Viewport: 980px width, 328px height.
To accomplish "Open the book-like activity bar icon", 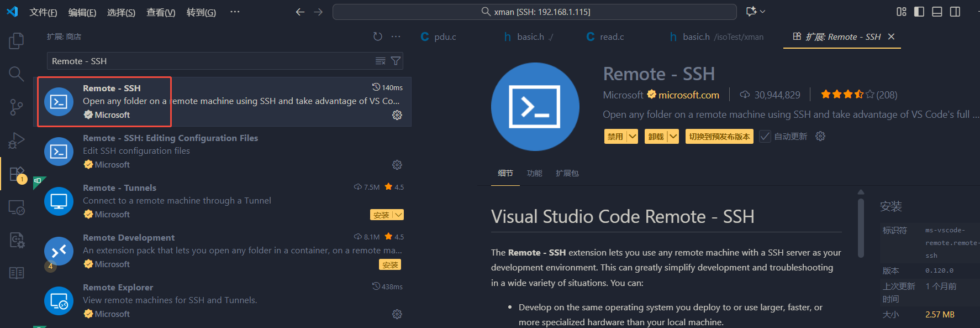I will (17, 273).
